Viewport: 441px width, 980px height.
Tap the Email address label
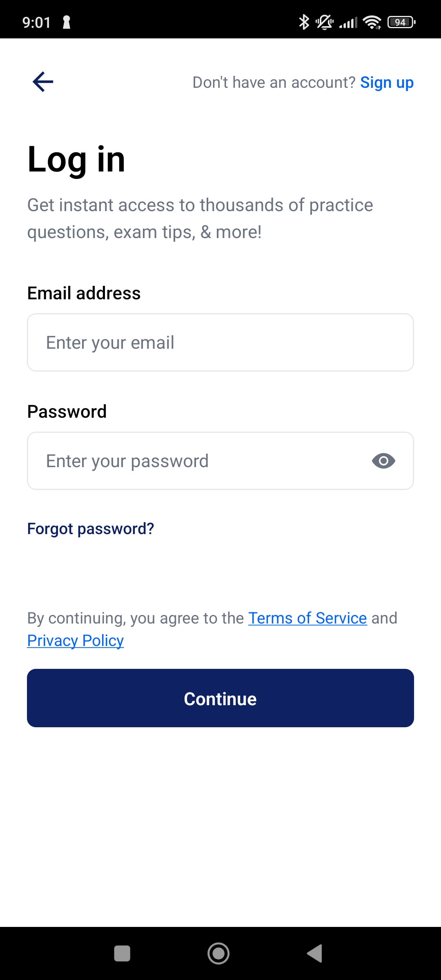(x=84, y=293)
